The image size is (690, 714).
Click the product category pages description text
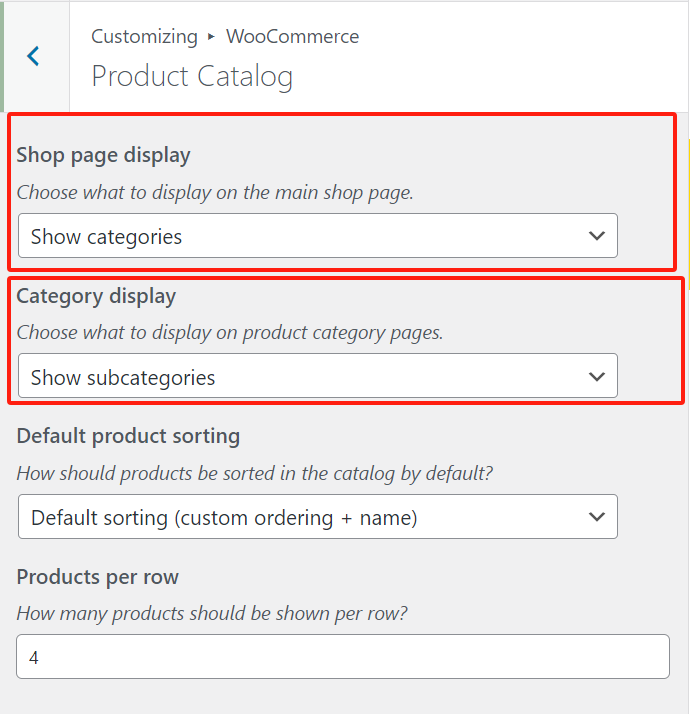tap(230, 333)
